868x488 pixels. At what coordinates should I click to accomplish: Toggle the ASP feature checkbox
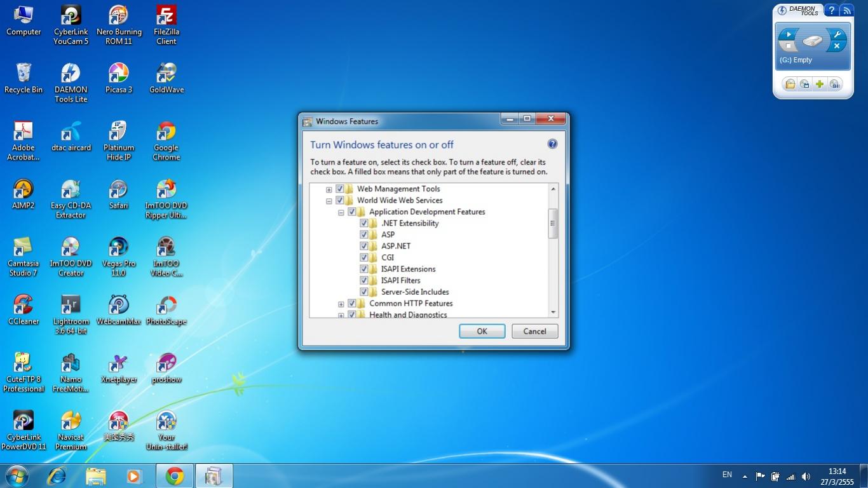364,234
